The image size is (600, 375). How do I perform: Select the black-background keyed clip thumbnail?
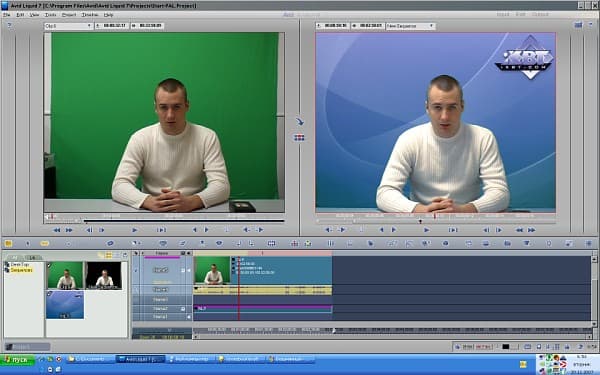point(103,275)
